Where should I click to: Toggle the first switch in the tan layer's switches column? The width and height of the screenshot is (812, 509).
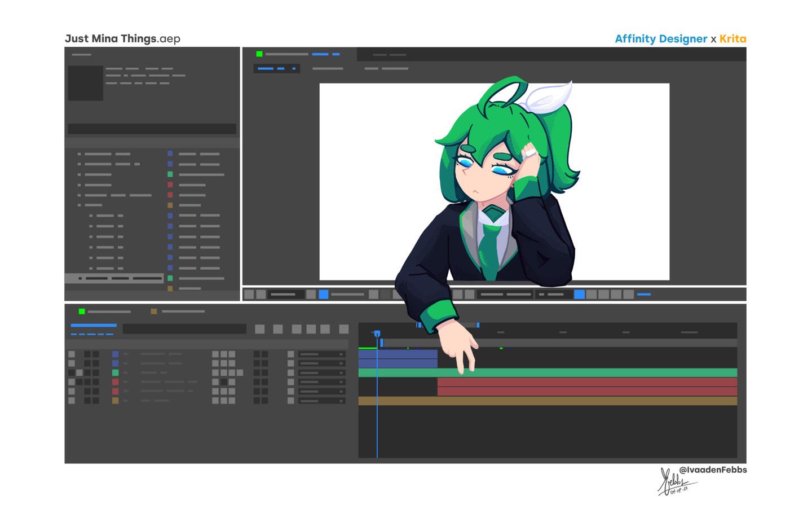pos(215,401)
